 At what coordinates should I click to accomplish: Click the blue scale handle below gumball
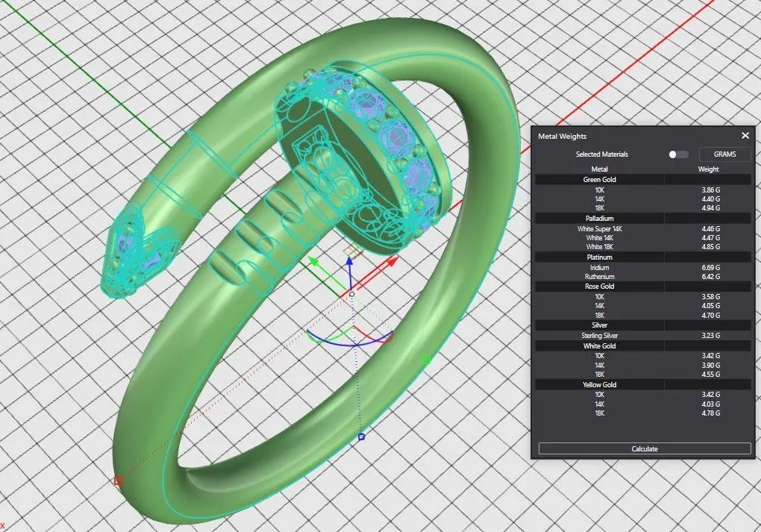[361, 436]
